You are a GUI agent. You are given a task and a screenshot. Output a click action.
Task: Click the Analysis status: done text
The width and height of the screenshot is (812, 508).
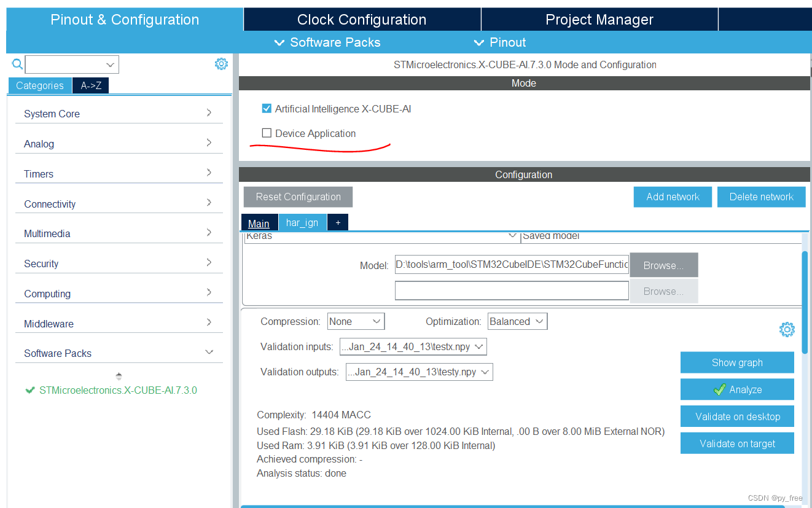click(302, 474)
